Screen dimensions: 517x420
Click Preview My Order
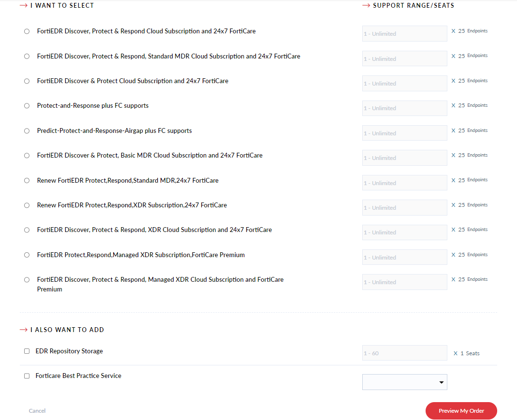pos(461,410)
